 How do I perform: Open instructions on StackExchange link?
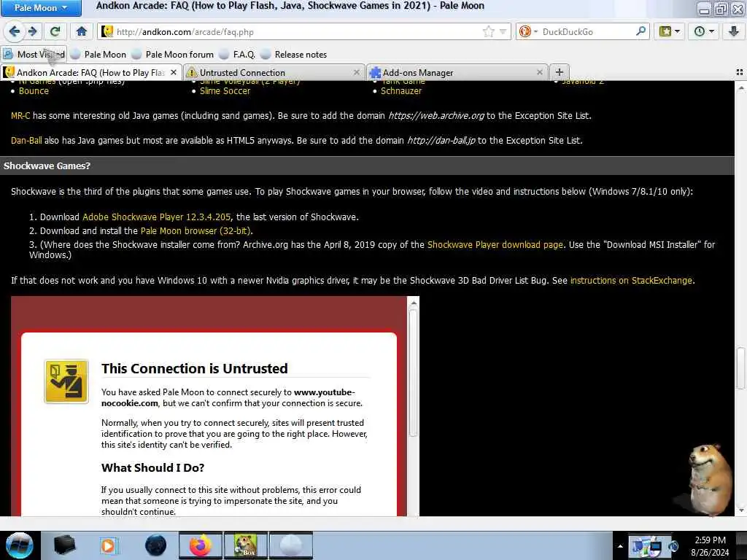[x=631, y=281]
